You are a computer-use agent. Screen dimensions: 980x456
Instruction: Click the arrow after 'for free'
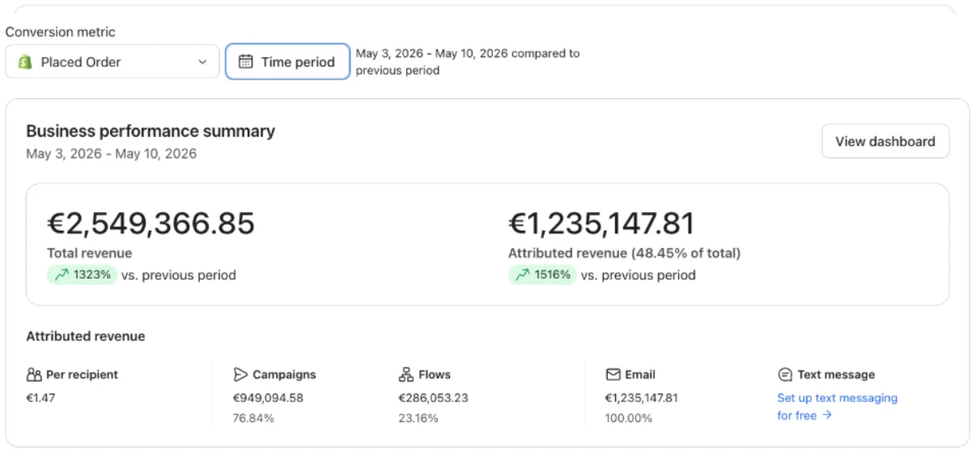(x=826, y=416)
